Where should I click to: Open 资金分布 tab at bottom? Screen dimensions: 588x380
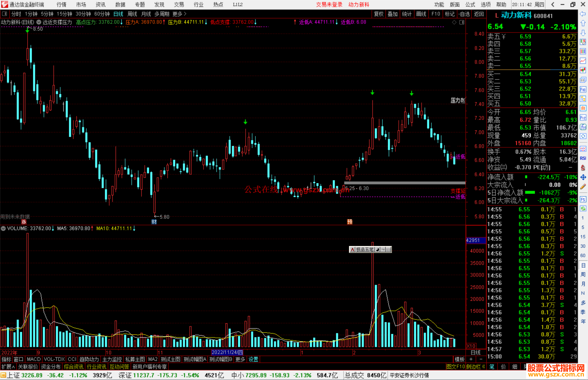(51, 367)
